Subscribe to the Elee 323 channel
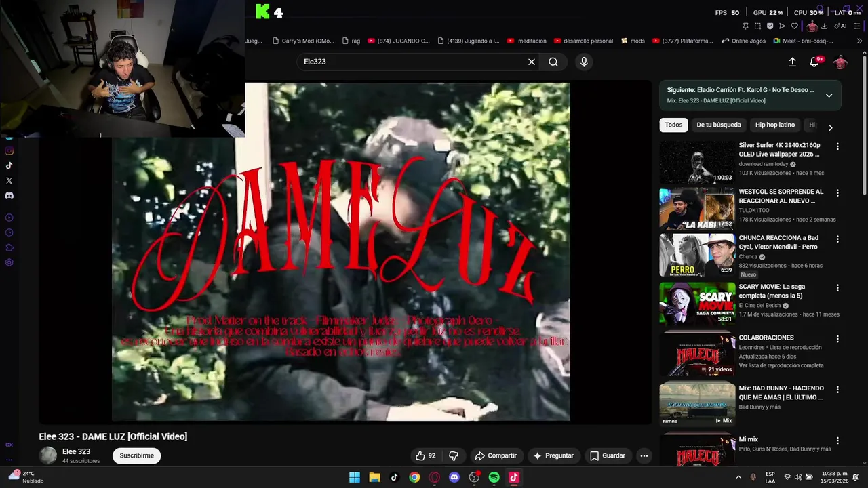This screenshot has height=488, width=868. click(136, 455)
